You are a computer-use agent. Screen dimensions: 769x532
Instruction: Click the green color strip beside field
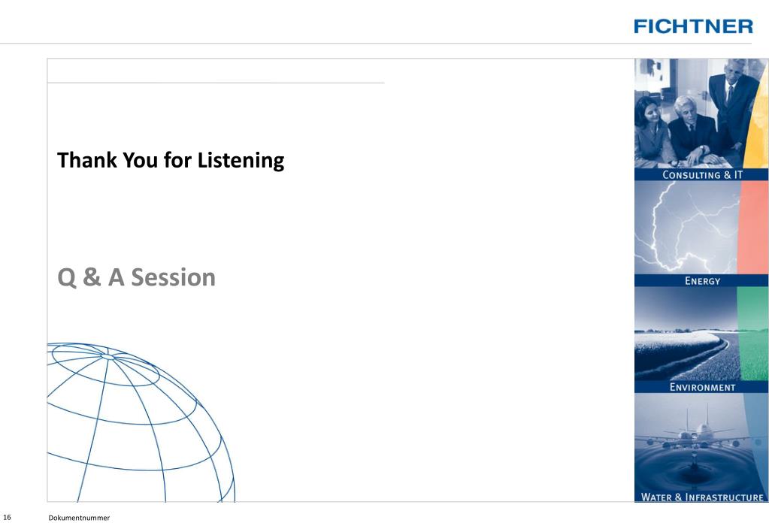753,334
